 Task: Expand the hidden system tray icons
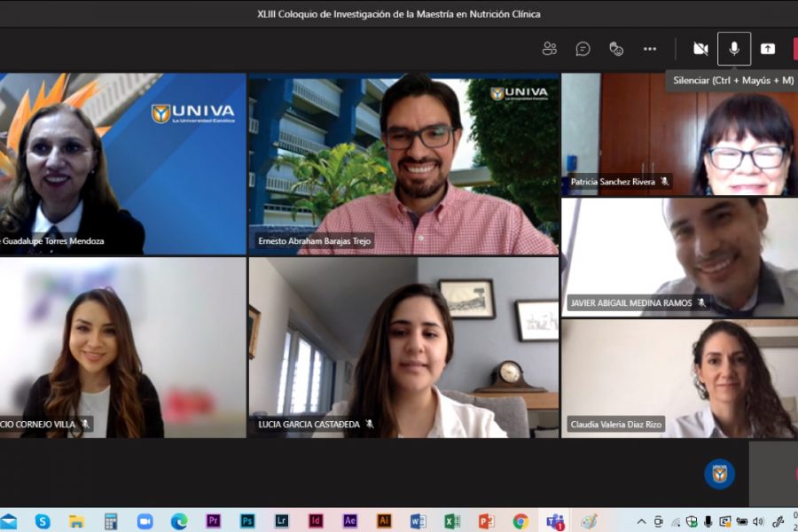coord(641,521)
